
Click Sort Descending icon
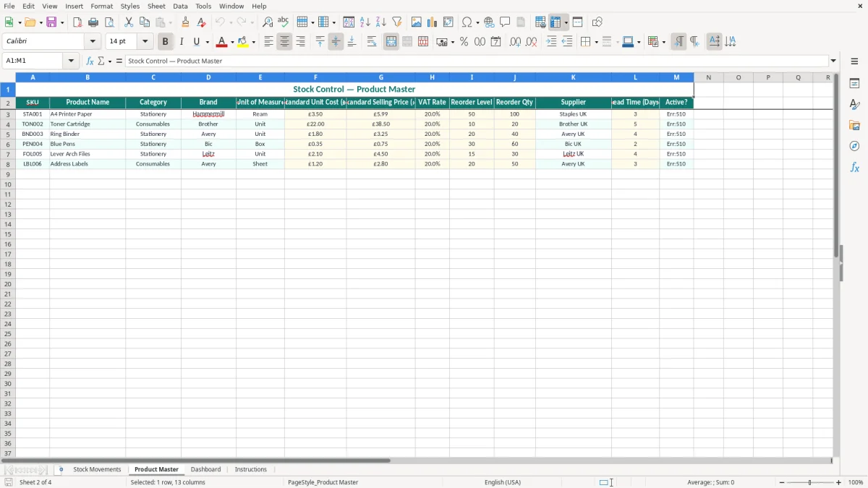380,22
